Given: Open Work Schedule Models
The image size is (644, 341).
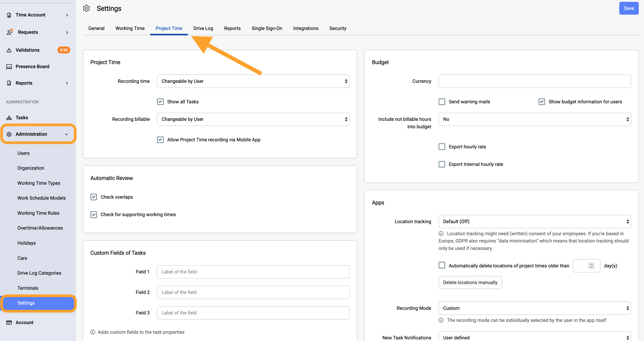Looking at the screenshot, I should [x=41, y=198].
